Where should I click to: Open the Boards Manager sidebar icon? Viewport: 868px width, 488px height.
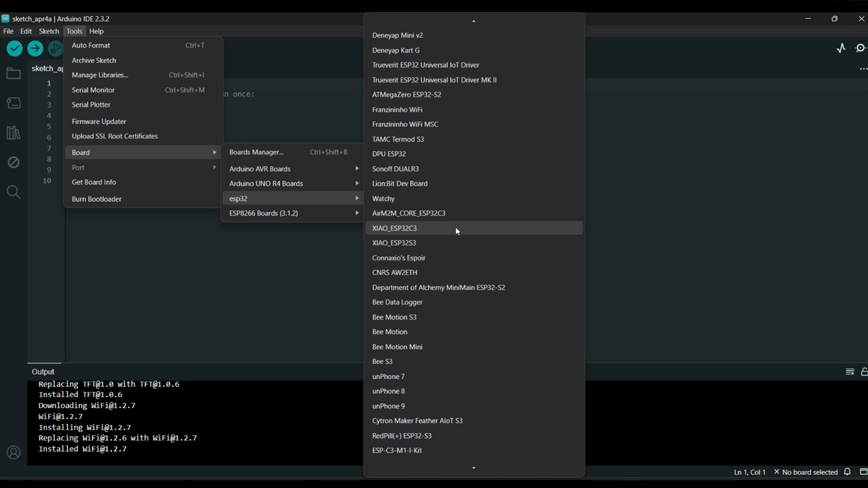[13, 103]
